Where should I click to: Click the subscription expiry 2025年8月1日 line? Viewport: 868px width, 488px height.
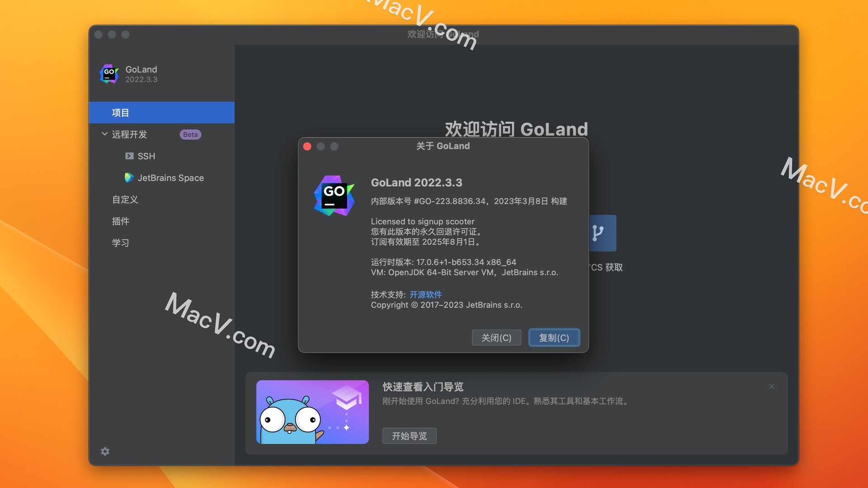(x=426, y=242)
